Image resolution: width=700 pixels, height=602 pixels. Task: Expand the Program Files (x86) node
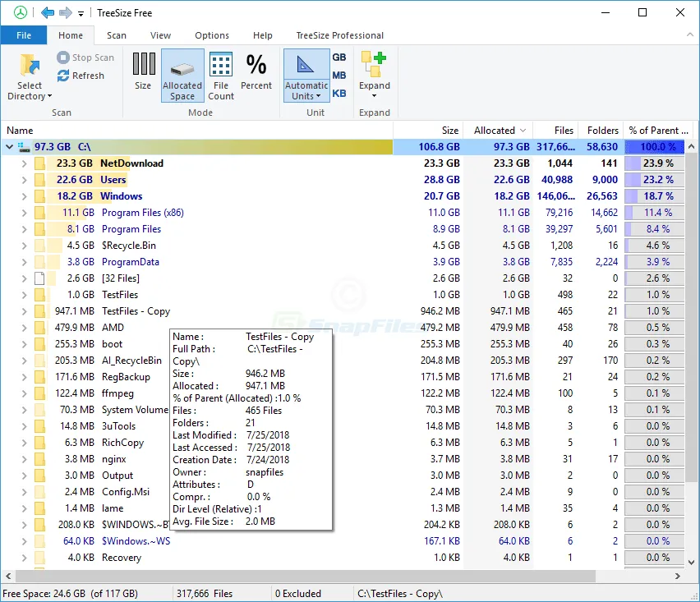pyautogui.click(x=24, y=213)
